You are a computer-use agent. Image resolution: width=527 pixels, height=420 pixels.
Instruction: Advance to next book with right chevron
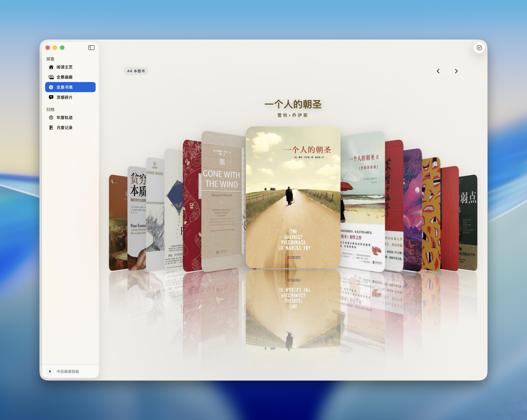[x=456, y=71]
